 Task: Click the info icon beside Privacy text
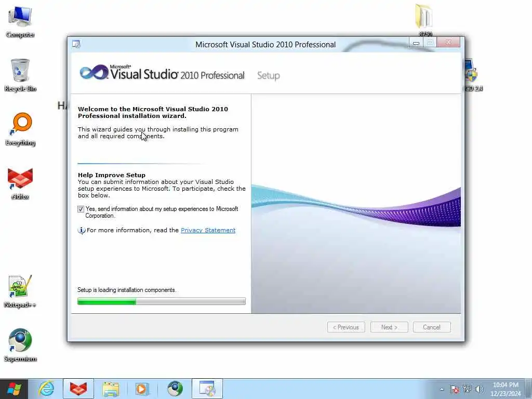pos(82,230)
